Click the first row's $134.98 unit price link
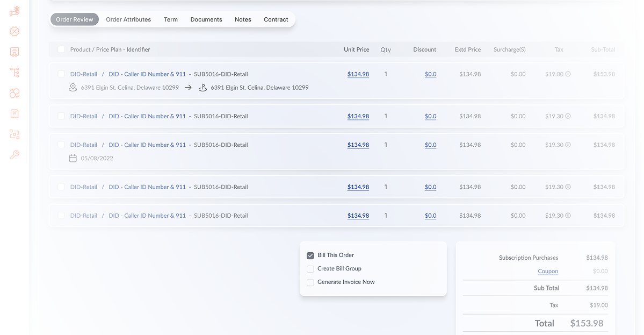 pos(358,74)
